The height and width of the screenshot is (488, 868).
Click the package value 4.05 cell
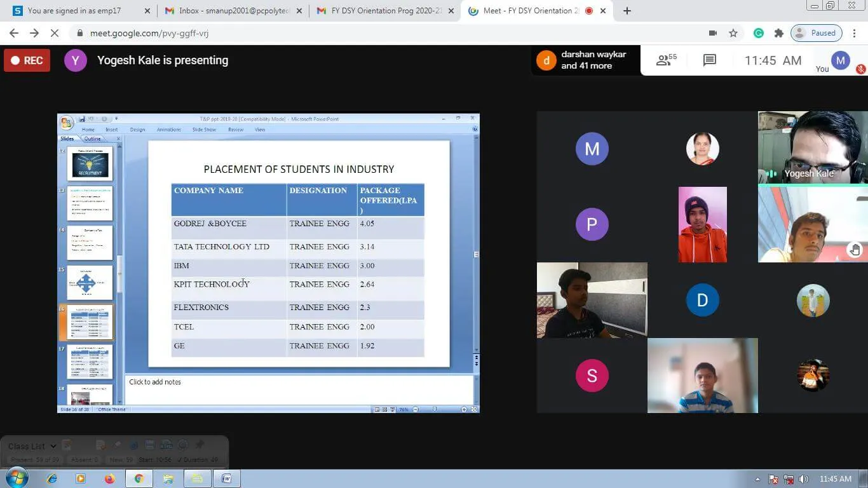click(x=391, y=227)
